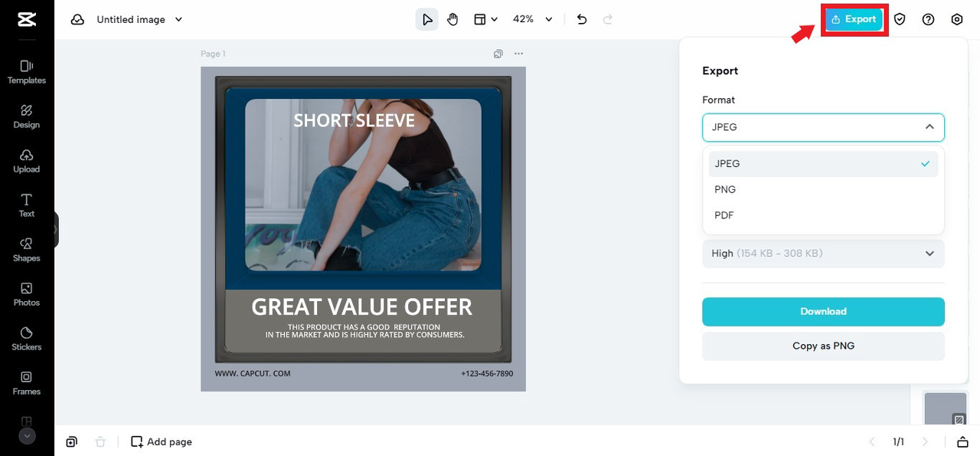The width and height of the screenshot is (980, 456).
Task: Click the Page 1 label
Action: [213, 54]
